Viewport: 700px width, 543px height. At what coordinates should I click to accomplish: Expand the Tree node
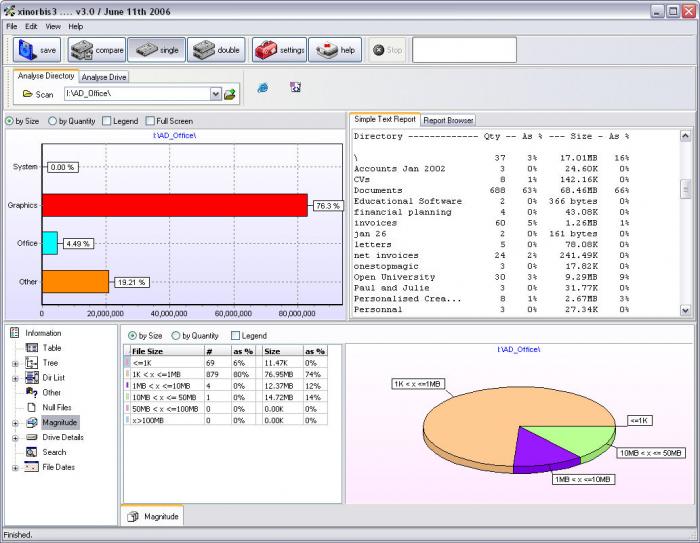(x=15, y=364)
